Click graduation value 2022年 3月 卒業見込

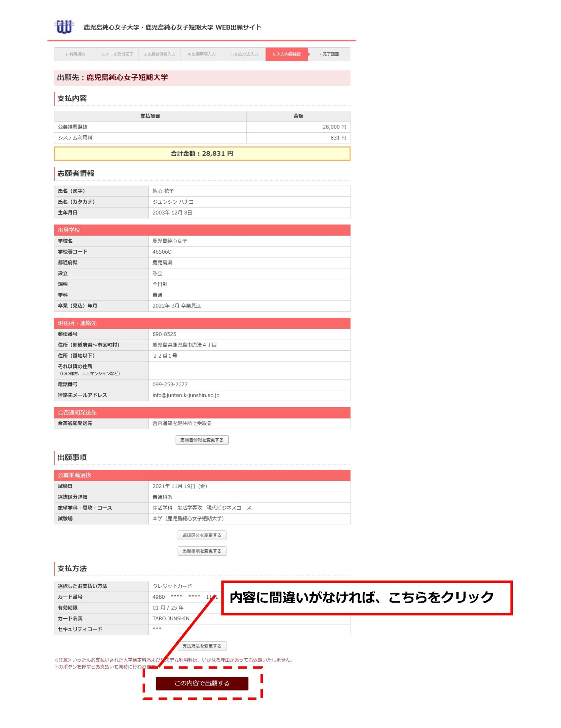pyautogui.click(x=177, y=306)
